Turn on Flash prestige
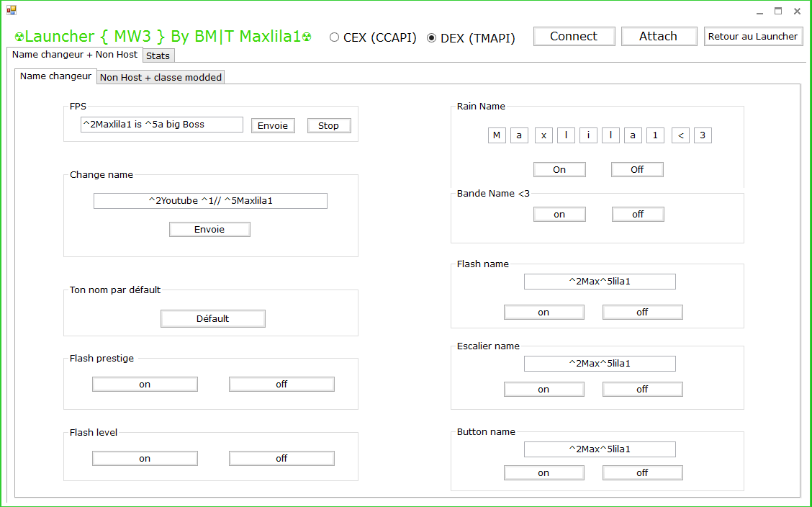 pos(145,385)
